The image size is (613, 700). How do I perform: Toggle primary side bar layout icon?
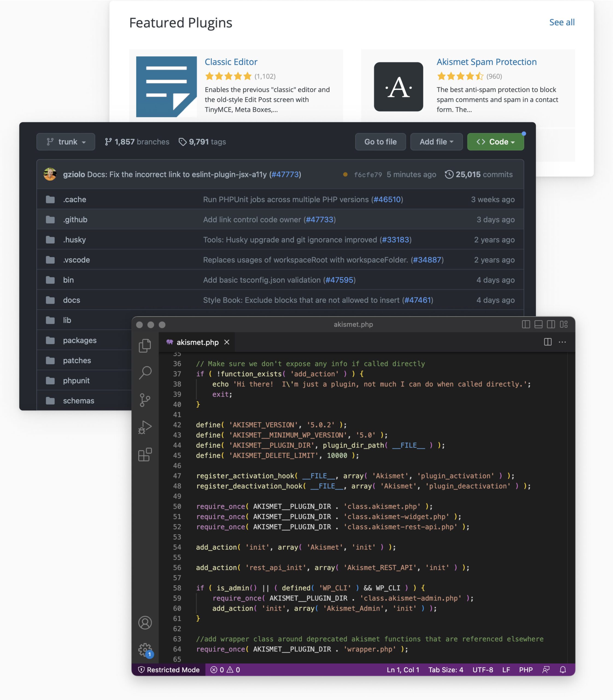pos(526,324)
